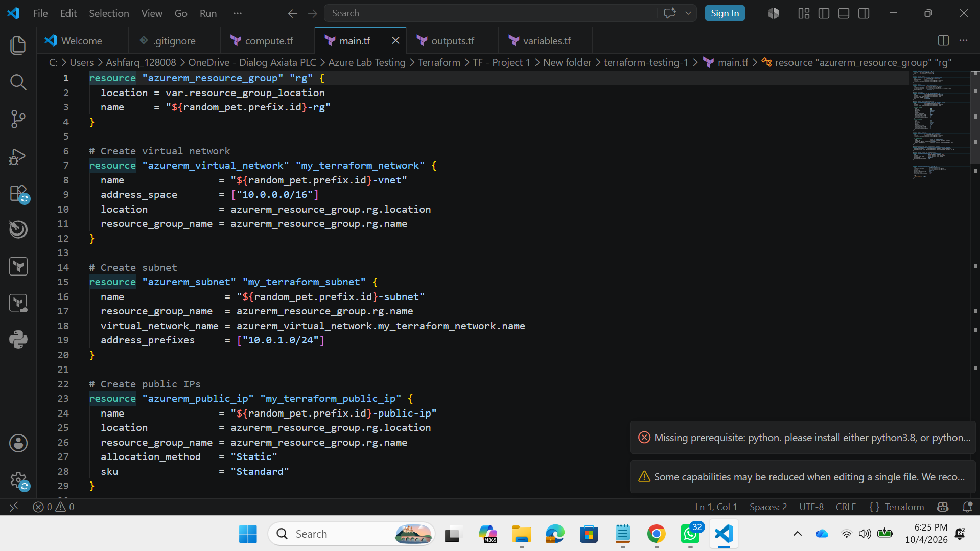Toggle the Secondary Side Bar
The width and height of the screenshot is (980, 551).
(864, 13)
